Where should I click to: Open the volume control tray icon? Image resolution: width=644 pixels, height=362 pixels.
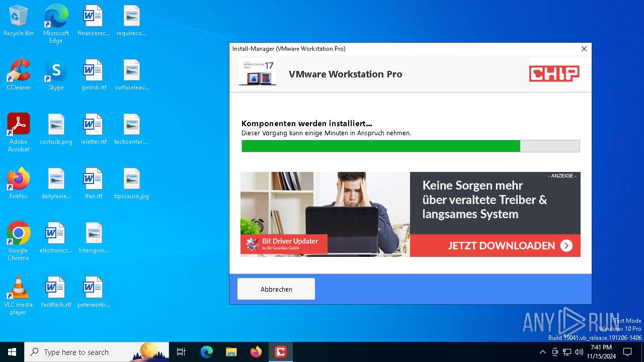[x=579, y=352]
